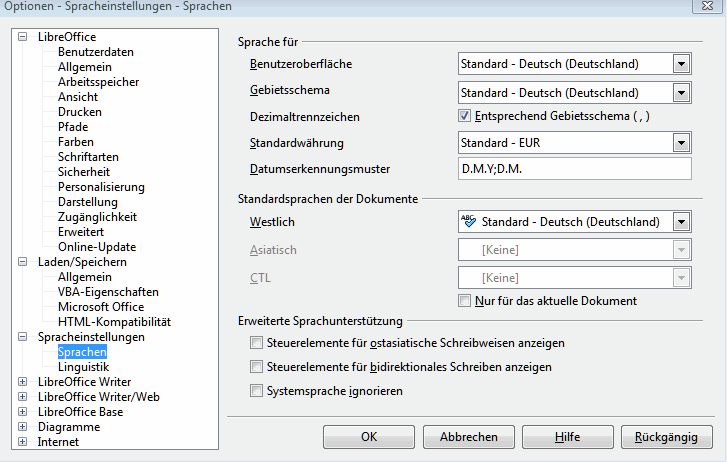Click the Internet tree label
This screenshot has height=462, width=727.
tap(58, 442)
